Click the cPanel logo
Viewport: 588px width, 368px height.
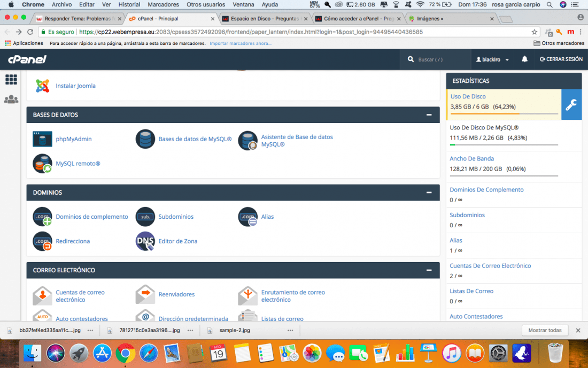point(27,59)
